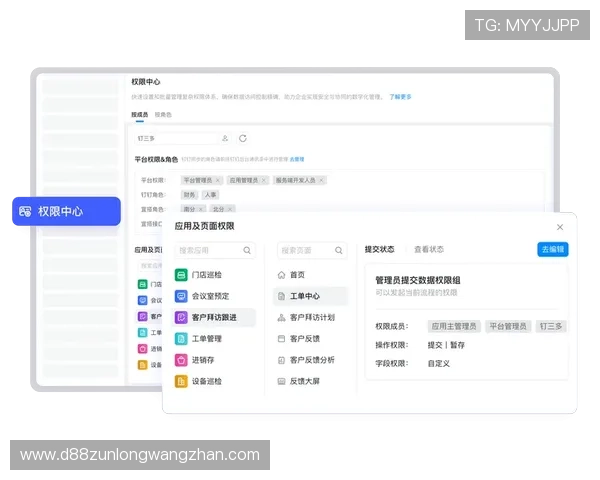Click the search icon in 搜索应用 box
600x480 pixels.
247,250
